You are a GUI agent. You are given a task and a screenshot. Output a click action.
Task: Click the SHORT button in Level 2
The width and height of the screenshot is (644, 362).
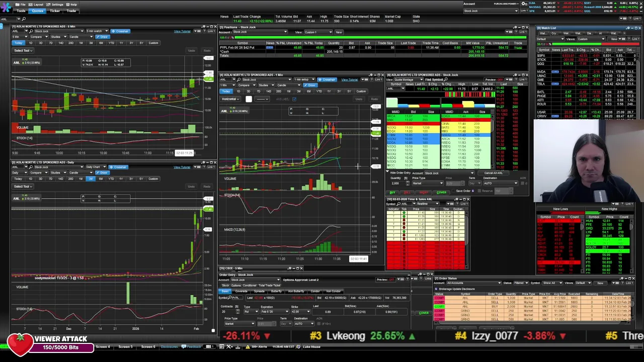(424, 193)
